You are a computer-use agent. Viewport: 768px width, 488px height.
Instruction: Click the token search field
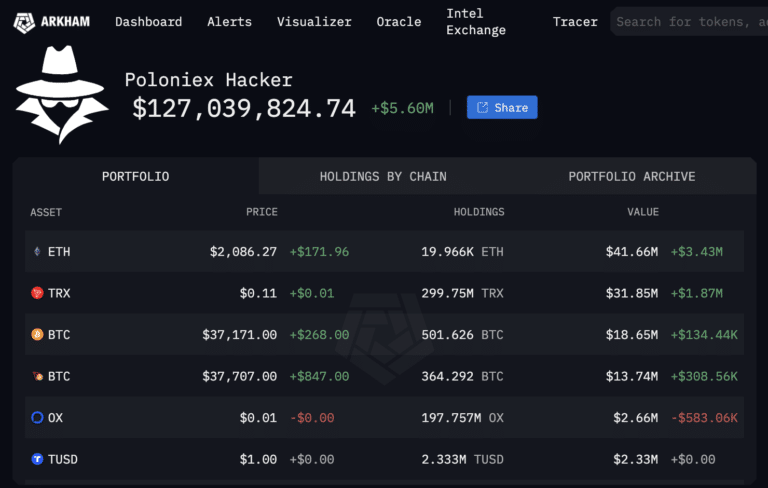690,22
